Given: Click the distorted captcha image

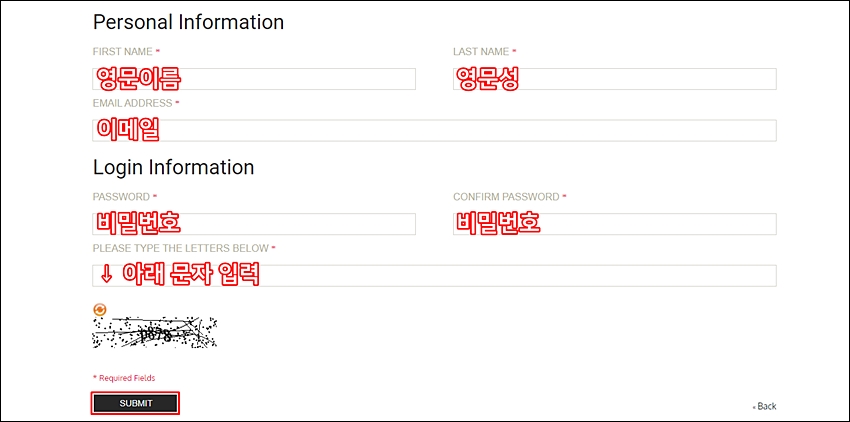Looking at the screenshot, I should point(155,333).
